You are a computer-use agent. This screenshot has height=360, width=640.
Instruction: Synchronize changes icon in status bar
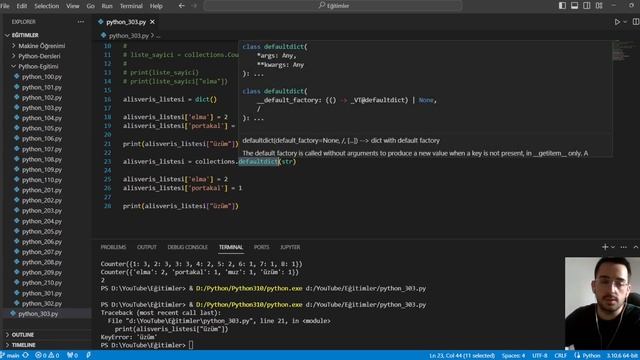click(x=26, y=356)
